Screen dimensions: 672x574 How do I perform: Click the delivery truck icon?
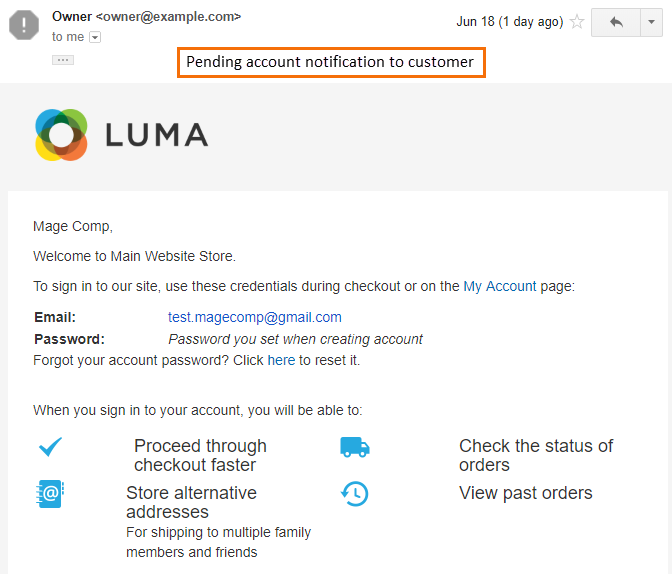click(x=355, y=448)
